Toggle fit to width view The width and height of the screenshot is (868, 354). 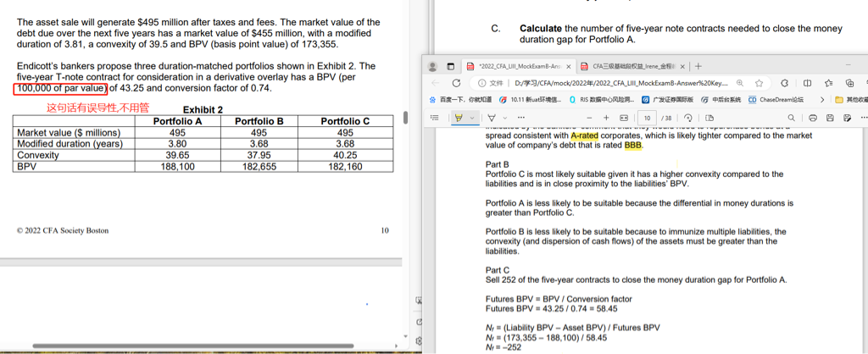click(x=623, y=118)
